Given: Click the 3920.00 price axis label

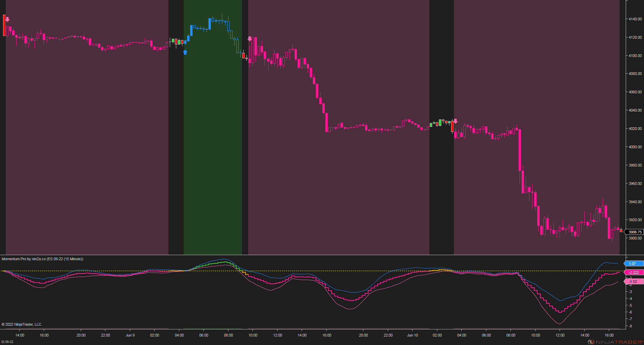Looking at the screenshot, I should tap(635, 220).
